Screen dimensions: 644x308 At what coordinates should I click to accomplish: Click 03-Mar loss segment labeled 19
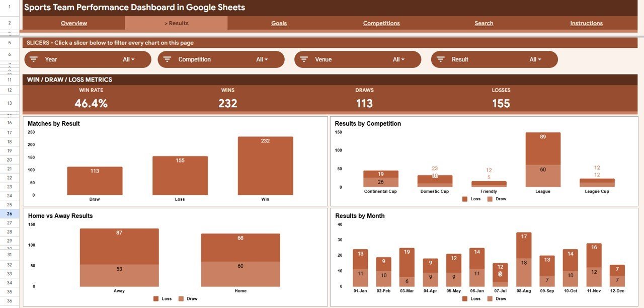407,263
